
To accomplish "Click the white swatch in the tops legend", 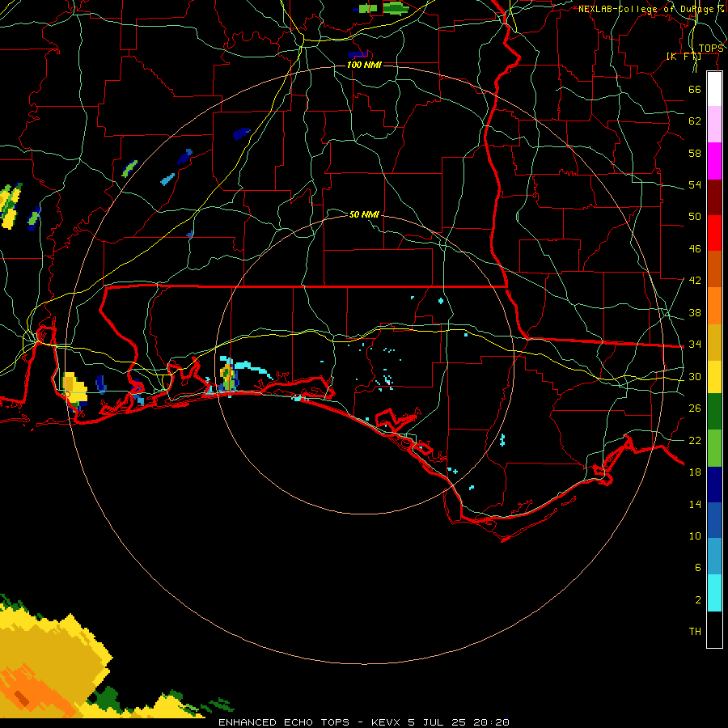I will (x=714, y=89).
